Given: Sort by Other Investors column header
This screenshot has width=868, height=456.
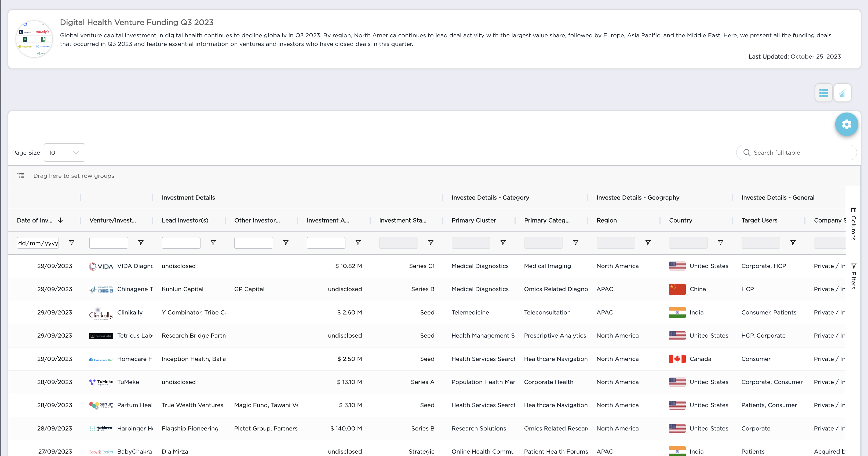Looking at the screenshot, I should pos(257,220).
